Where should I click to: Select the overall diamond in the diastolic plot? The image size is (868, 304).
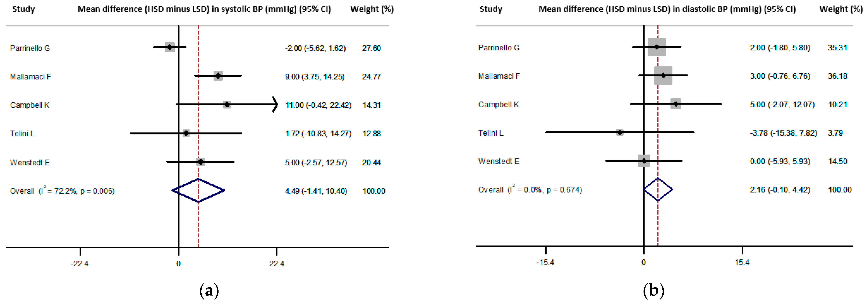658,189
